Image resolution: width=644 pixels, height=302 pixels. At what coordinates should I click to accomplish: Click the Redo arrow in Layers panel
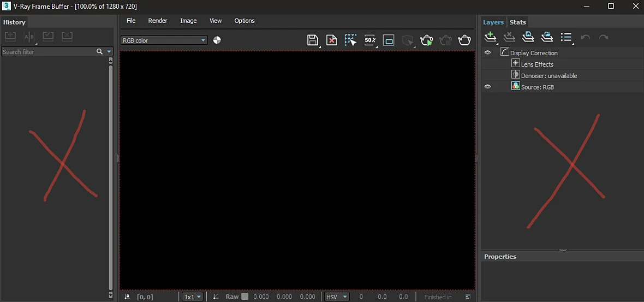pyautogui.click(x=603, y=37)
